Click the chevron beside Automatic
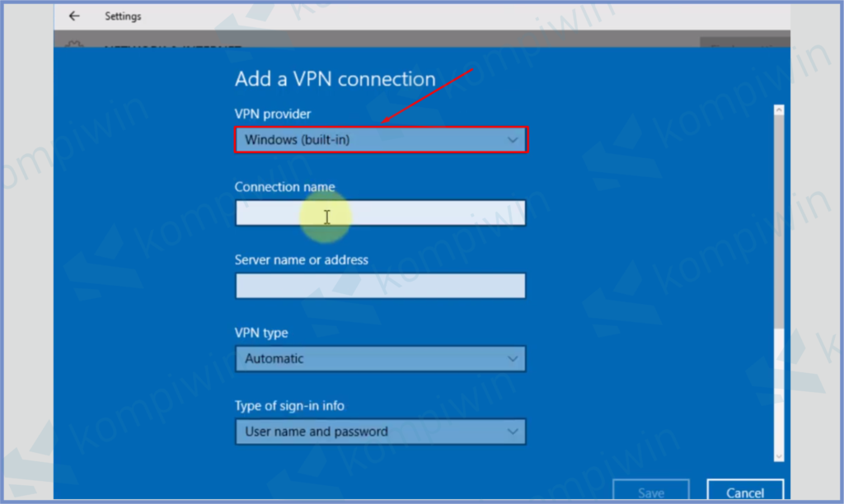This screenshot has height=504, width=844. (x=513, y=359)
